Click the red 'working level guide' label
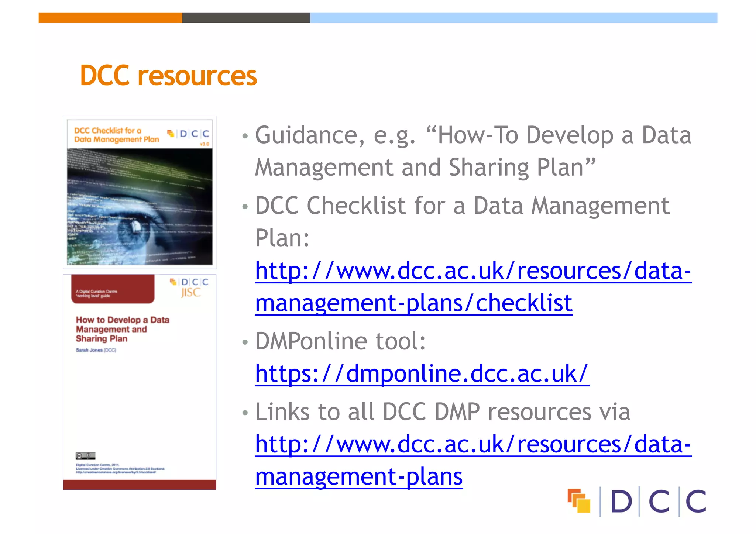 pos(113,289)
